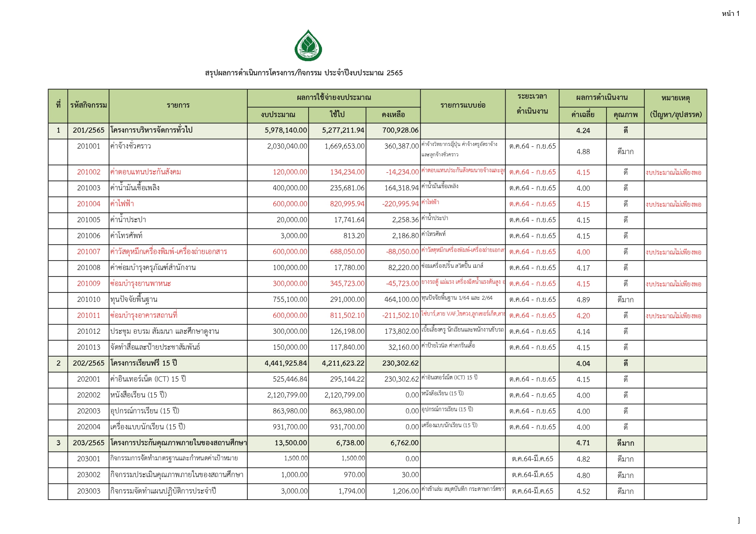The width and height of the screenshot is (756, 534).
Task: Click the negative value -14,234.00
Action: pos(402,172)
